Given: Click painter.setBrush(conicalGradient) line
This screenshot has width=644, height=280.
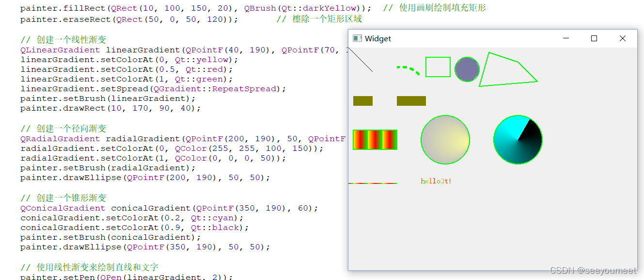Looking at the screenshot, I should coord(110,237).
